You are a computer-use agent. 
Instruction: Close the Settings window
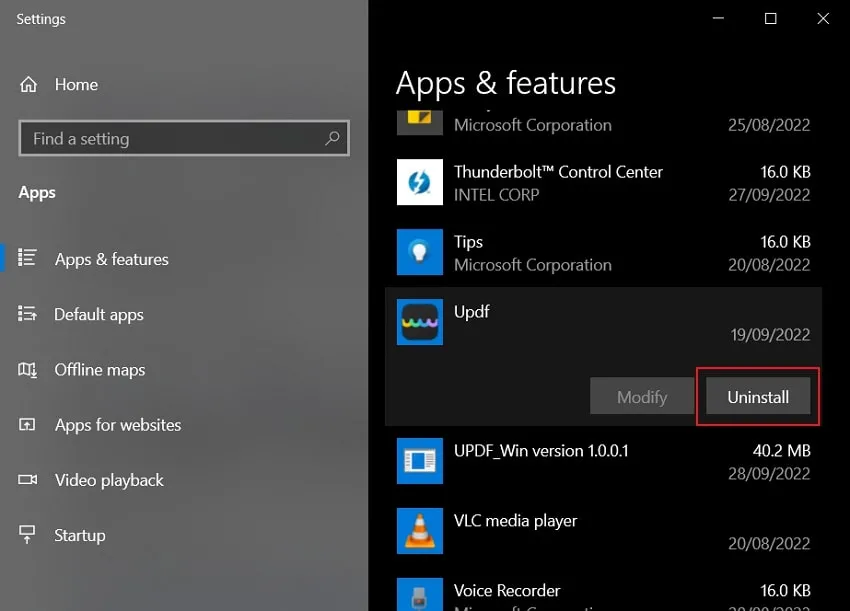click(x=823, y=18)
